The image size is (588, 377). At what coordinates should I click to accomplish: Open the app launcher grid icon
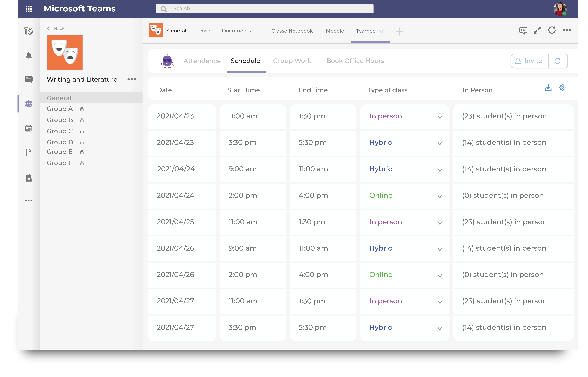point(29,9)
